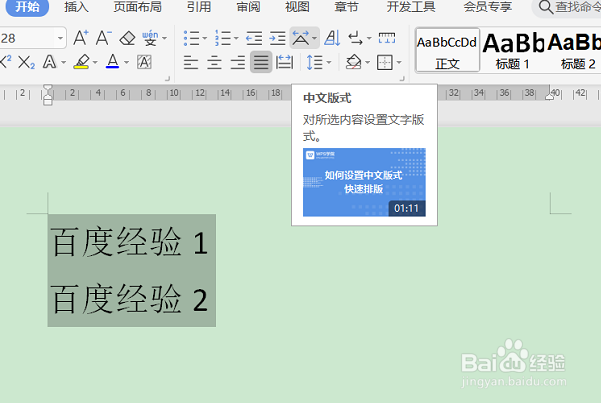Open the 开发工具 tab
Image resolution: width=601 pixels, height=403 pixels.
(411, 7)
